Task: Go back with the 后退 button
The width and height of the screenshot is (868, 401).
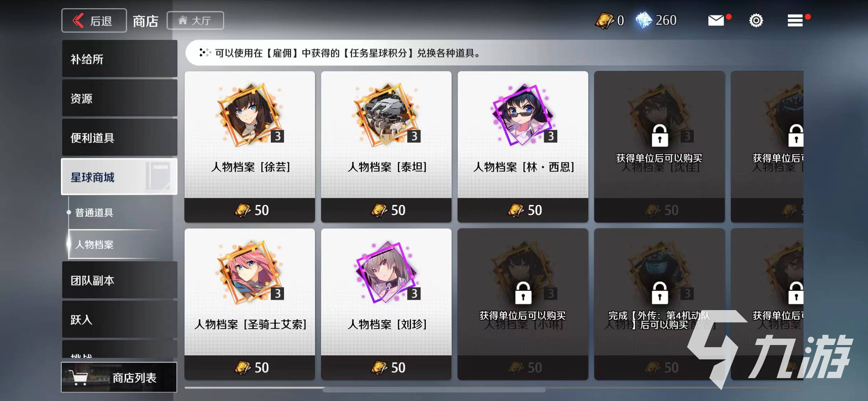Action: (x=94, y=21)
